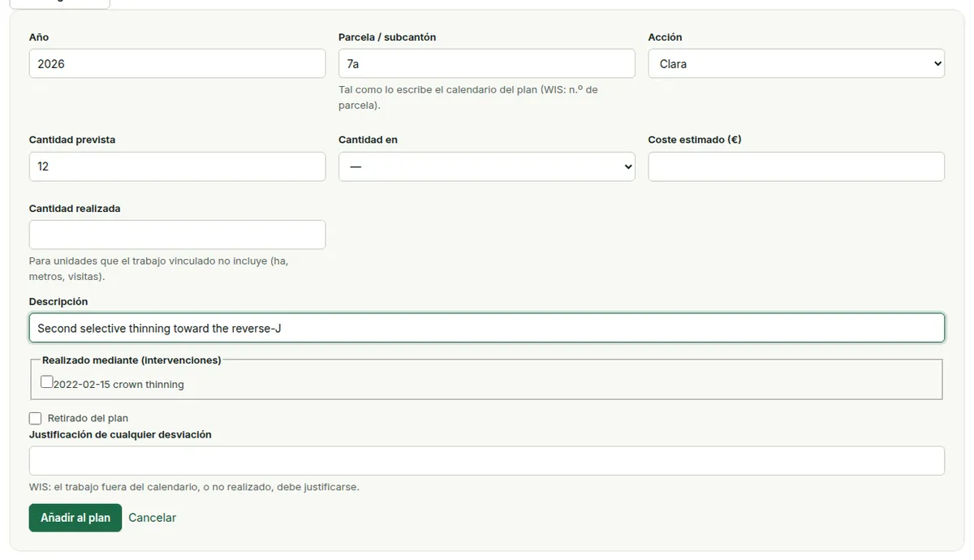Click into the empty Cantidad realizada field

(x=177, y=235)
